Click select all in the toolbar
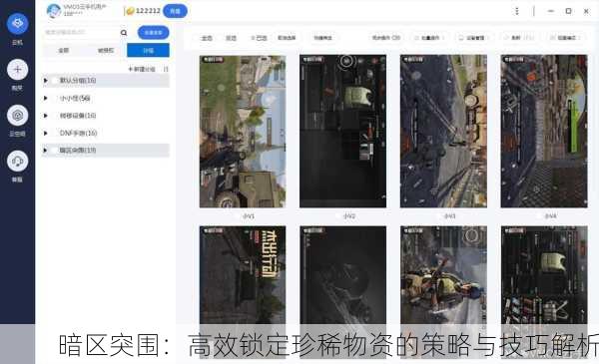The width and height of the screenshot is (599, 364). pos(207,38)
